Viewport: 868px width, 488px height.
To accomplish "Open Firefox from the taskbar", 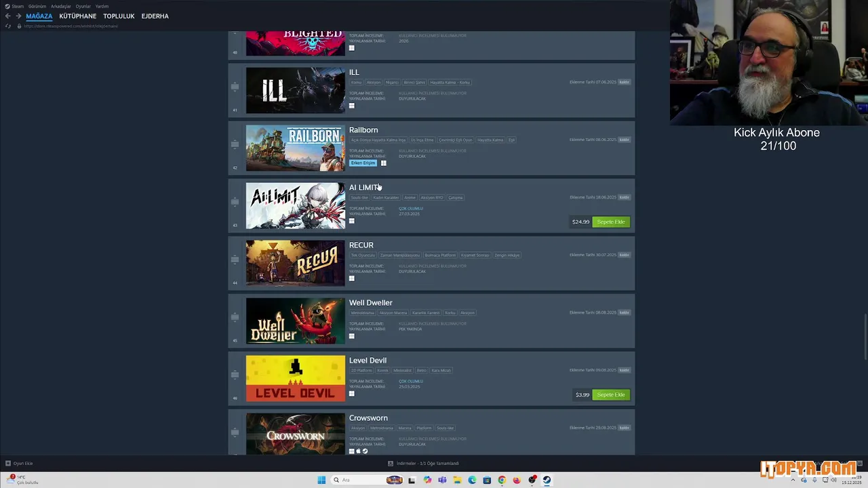I will [517, 480].
